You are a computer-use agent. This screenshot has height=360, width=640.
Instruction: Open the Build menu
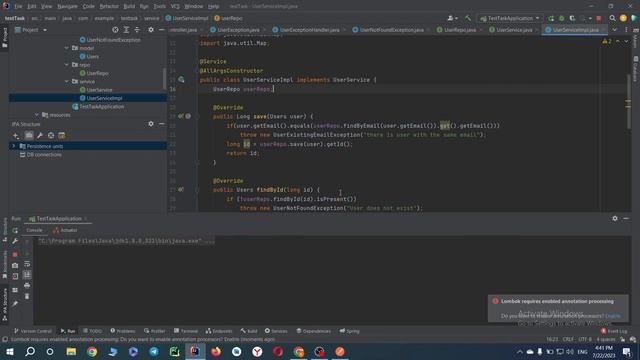129,6
